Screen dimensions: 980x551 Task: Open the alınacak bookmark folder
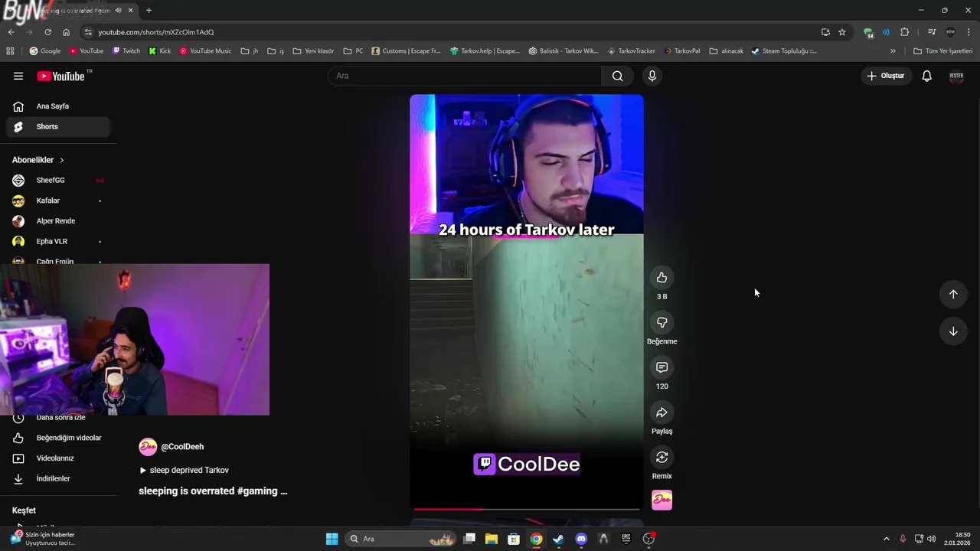[726, 51]
